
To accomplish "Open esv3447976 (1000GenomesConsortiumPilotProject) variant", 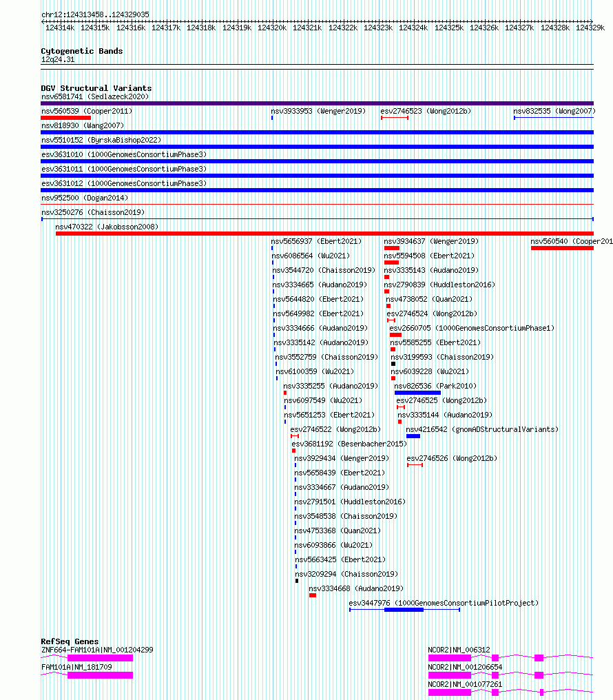I will [x=444, y=603].
